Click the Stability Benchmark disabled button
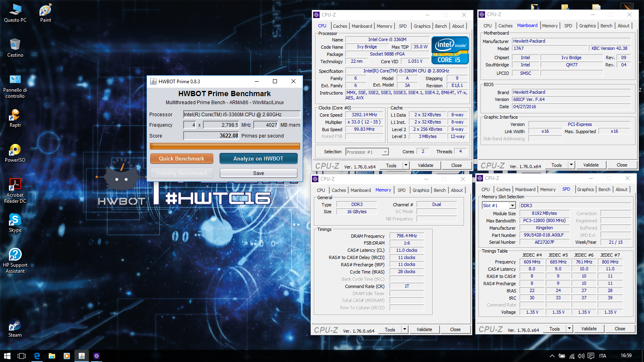 point(181,173)
